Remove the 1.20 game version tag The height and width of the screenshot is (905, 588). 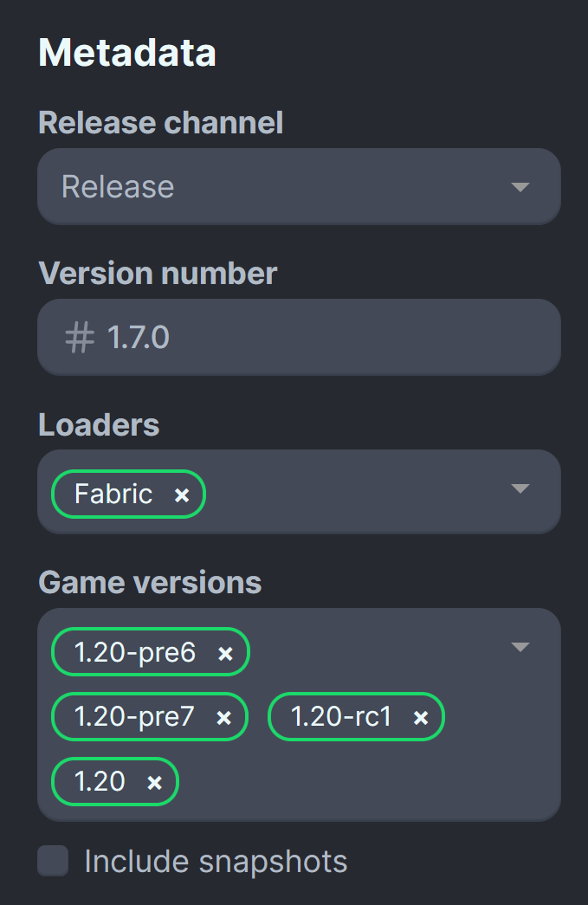click(153, 782)
